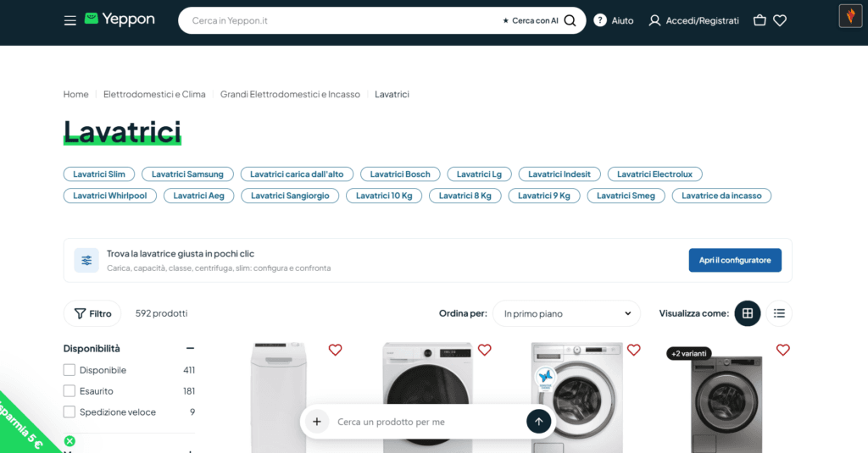Add third washing machine to favorites
The width and height of the screenshot is (868, 453).
[634, 350]
